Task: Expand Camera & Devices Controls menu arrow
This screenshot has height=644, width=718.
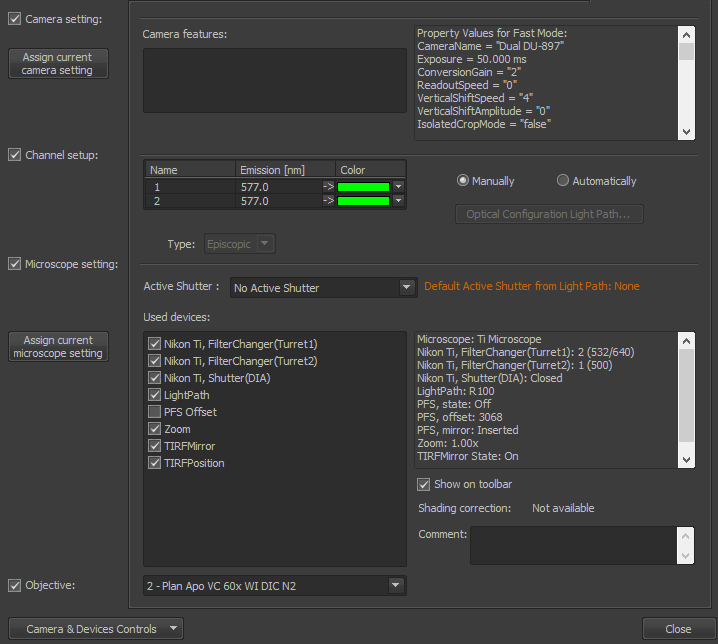Action: pyautogui.click(x=174, y=628)
